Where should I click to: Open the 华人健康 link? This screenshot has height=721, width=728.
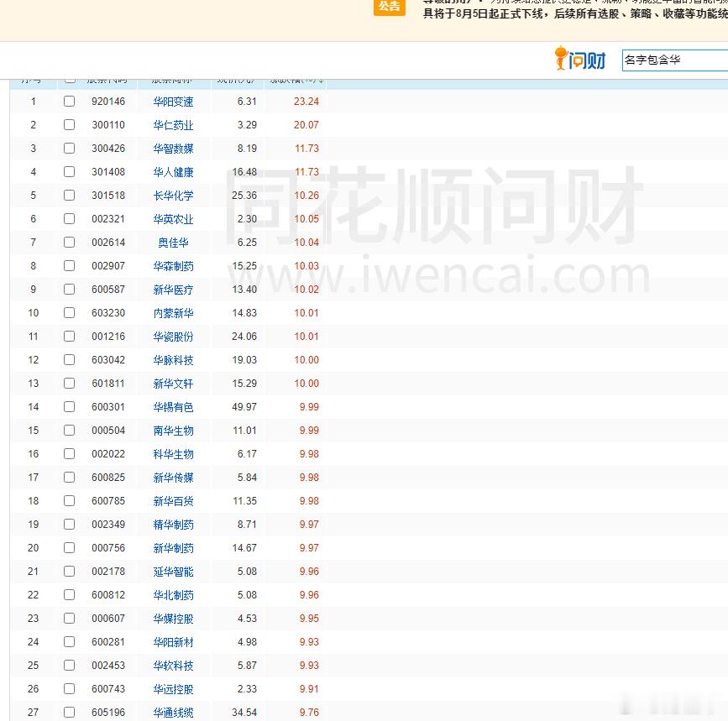pyautogui.click(x=173, y=172)
